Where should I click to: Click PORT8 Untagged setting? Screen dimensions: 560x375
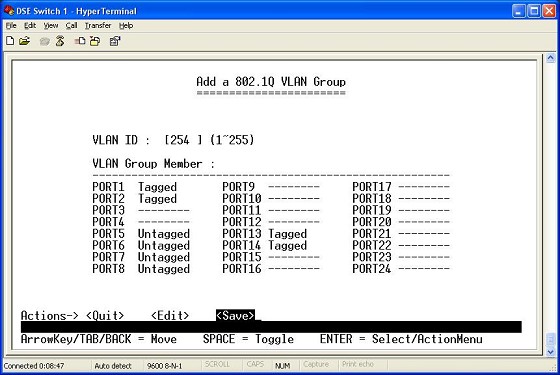point(164,269)
